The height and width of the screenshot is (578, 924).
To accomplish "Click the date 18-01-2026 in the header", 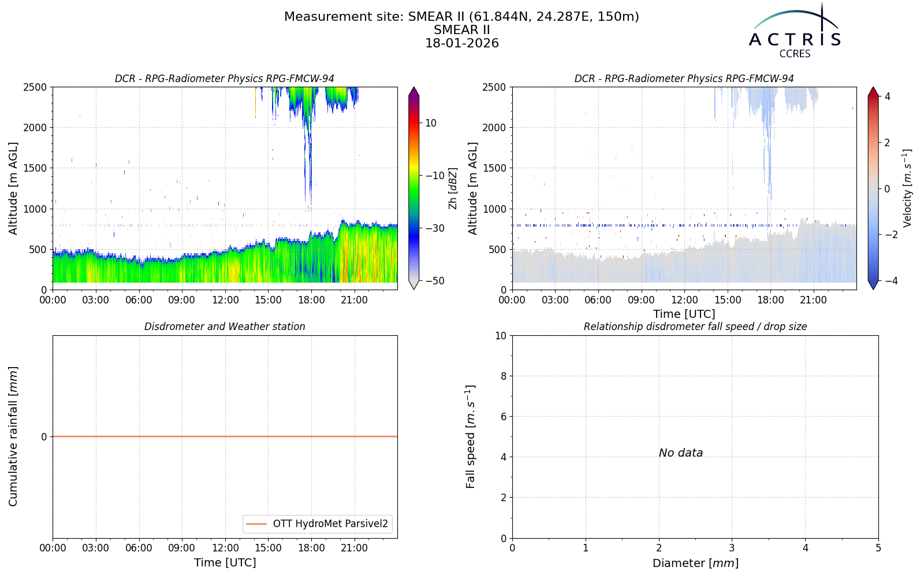I will point(462,43).
